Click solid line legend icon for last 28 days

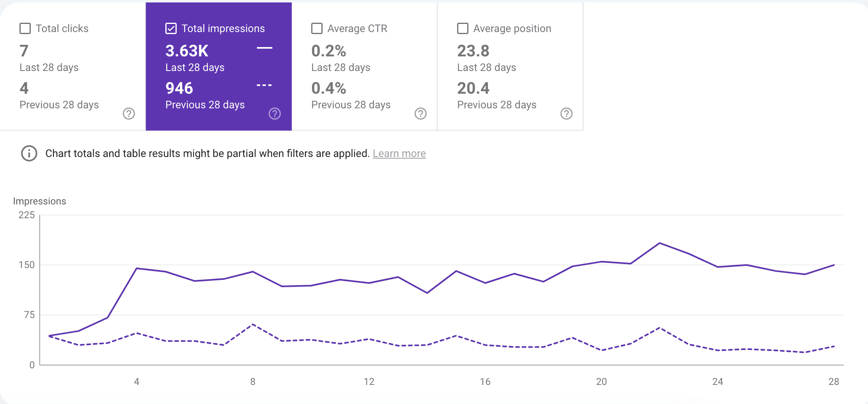coord(264,48)
